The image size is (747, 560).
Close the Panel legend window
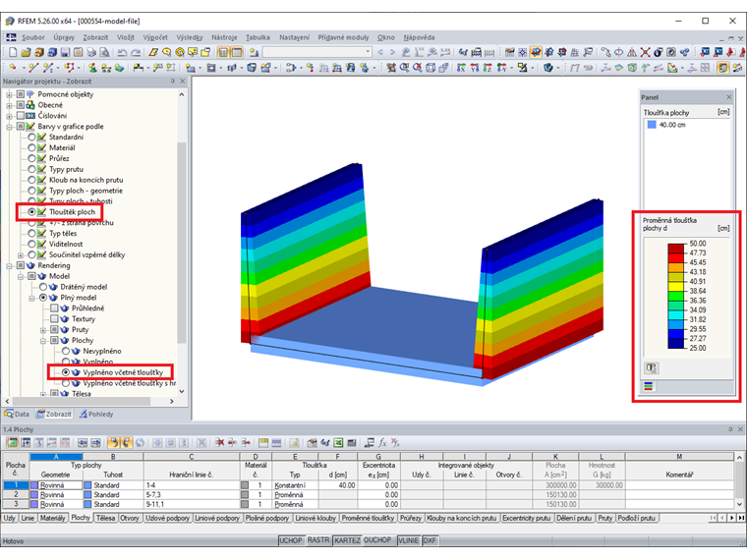pos(728,97)
